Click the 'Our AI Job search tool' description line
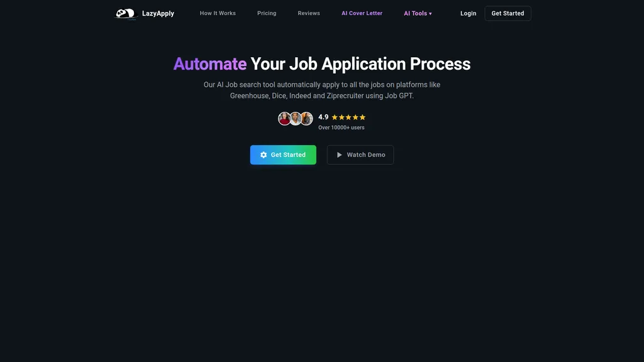Image resolution: width=644 pixels, height=362 pixels. click(322, 85)
